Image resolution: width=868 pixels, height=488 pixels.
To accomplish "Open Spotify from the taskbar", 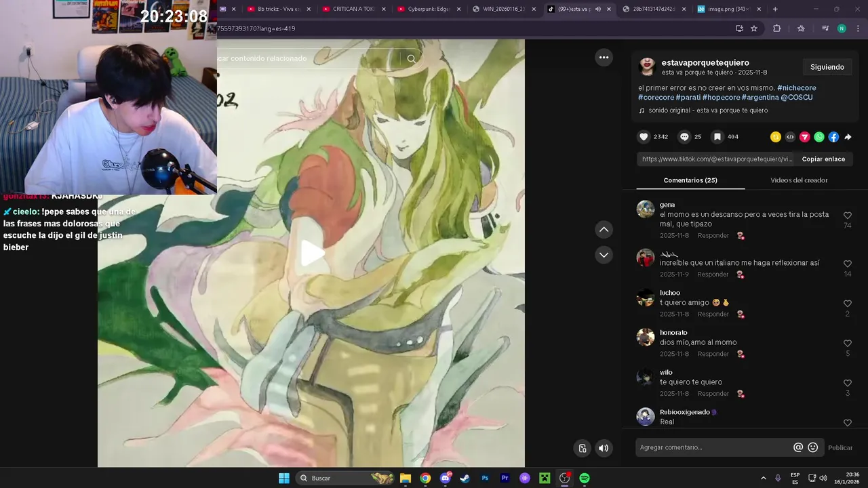I will (585, 478).
